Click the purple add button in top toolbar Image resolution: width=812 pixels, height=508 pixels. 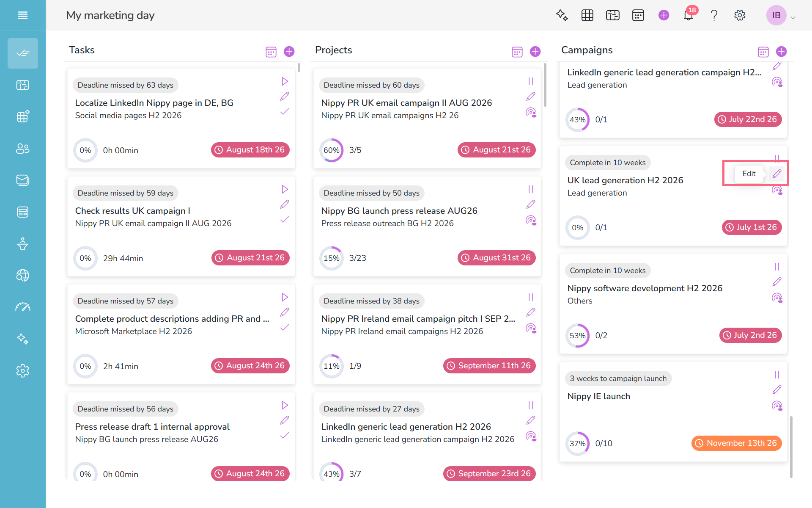(x=664, y=15)
